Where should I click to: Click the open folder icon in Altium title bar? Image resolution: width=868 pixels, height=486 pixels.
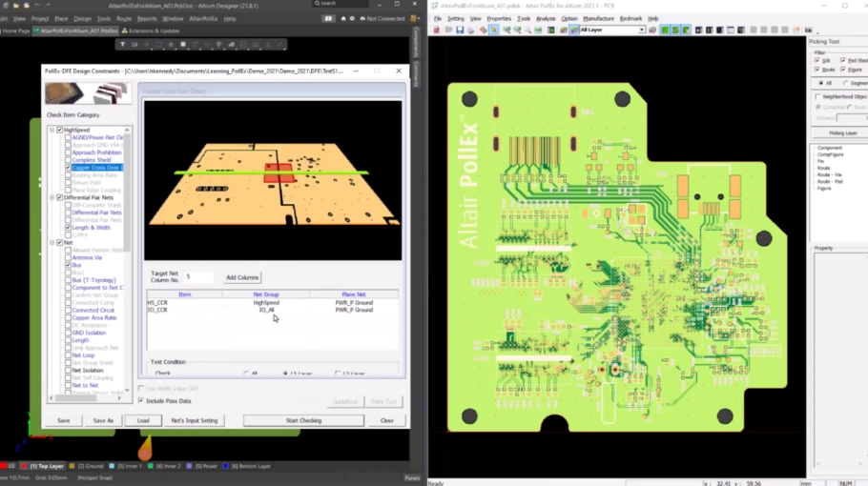(15, 5)
